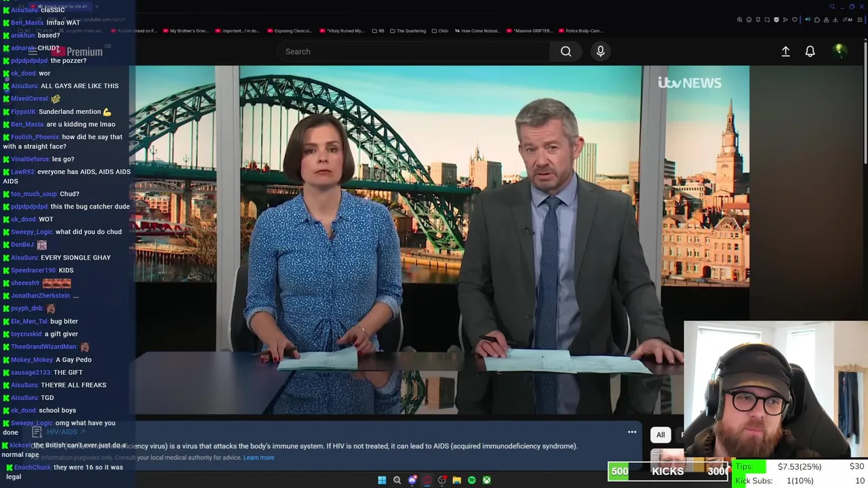Click the snapshot capture icon in browser toolbar
The image size is (868, 488).
tap(767, 20)
